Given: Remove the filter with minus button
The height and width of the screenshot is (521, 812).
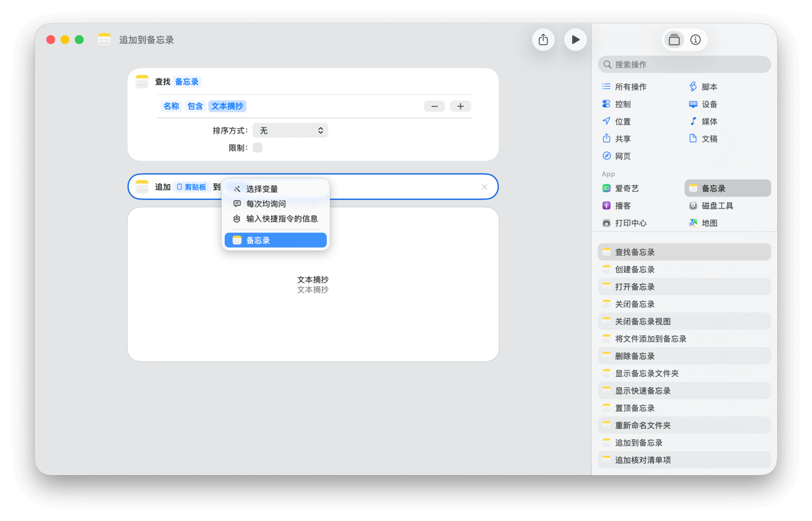Looking at the screenshot, I should (434, 106).
